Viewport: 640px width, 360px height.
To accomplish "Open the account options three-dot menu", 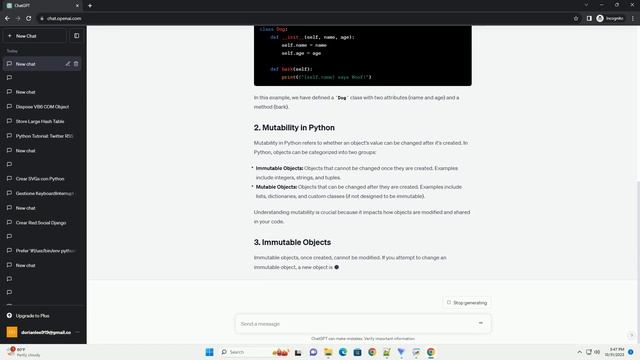I will [78, 332].
